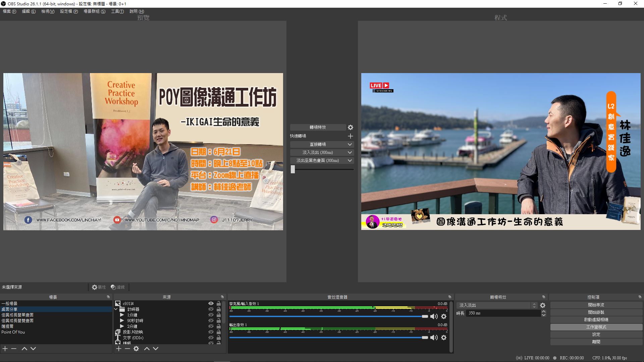Open 輸出音效 1 audio settings gear
The width and height of the screenshot is (644, 362).
pos(444,338)
